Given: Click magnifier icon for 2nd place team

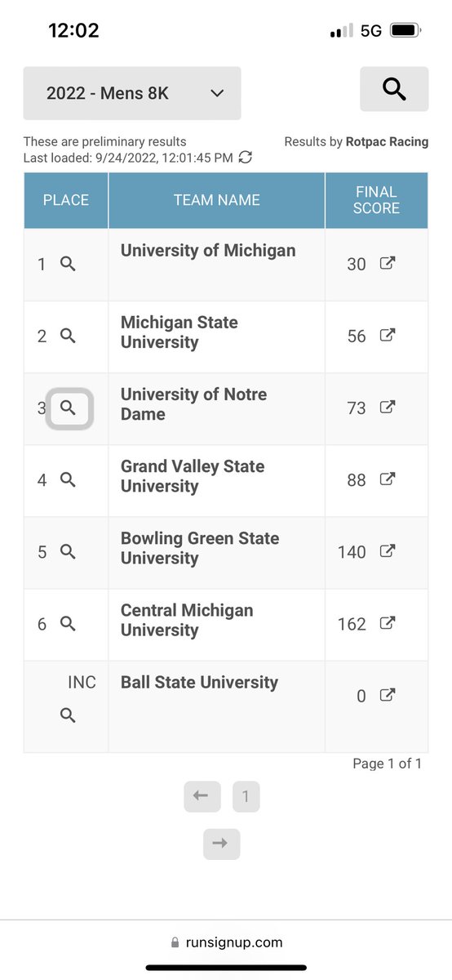Looking at the screenshot, I should click(69, 336).
